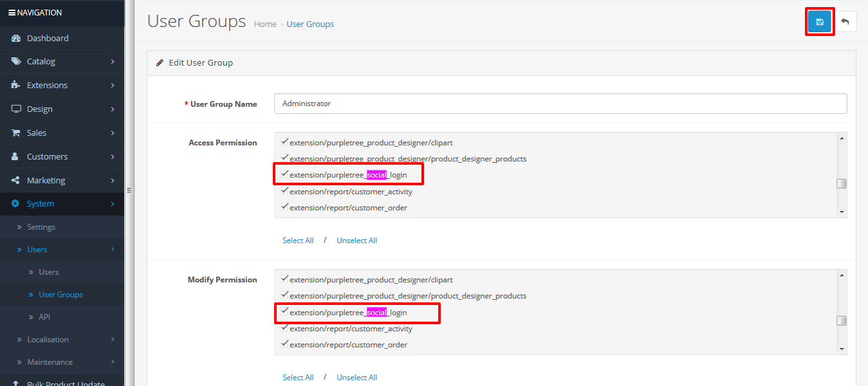Image resolution: width=868 pixels, height=386 pixels.
Task: Click Access Permission scroll down arrow
Action: (842, 212)
